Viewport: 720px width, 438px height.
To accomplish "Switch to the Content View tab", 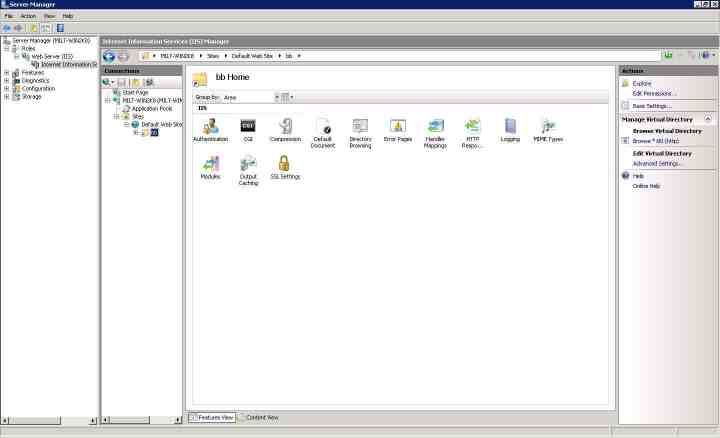I will [259, 417].
